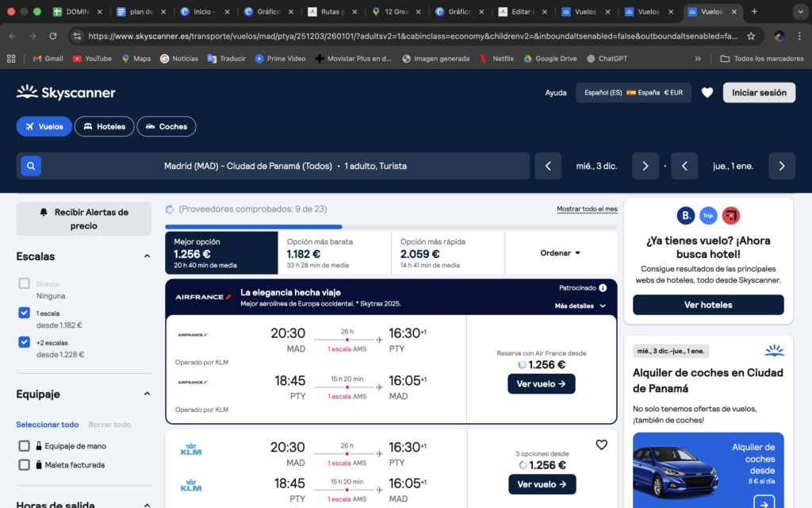Advance return date with next arrow
This screenshot has height=508, width=812.
[x=782, y=166]
